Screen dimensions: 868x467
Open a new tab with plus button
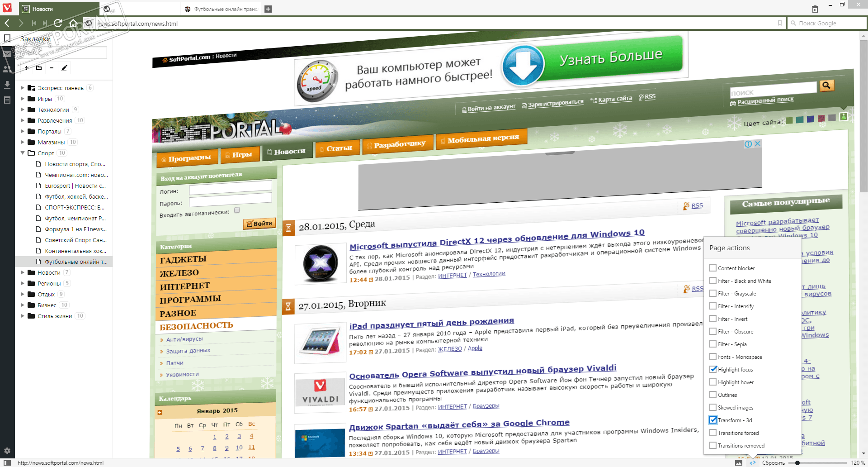tap(268, 9)
